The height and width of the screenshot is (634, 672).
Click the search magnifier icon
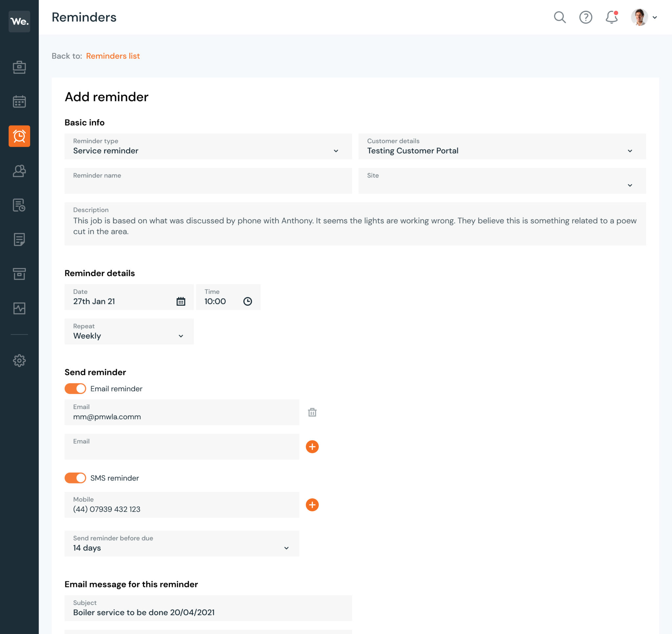[x=559, y=17]
